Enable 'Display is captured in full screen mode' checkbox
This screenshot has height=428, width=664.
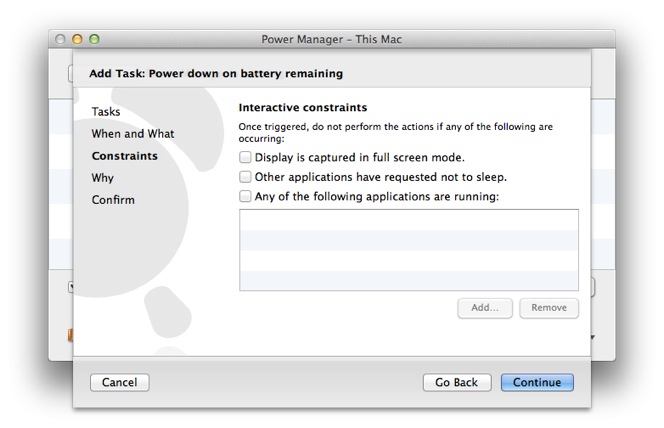pos(245,157)
